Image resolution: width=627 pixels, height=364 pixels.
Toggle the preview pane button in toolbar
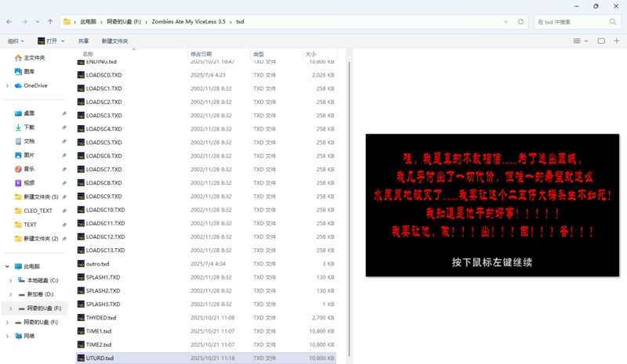(x=601, y=41)
